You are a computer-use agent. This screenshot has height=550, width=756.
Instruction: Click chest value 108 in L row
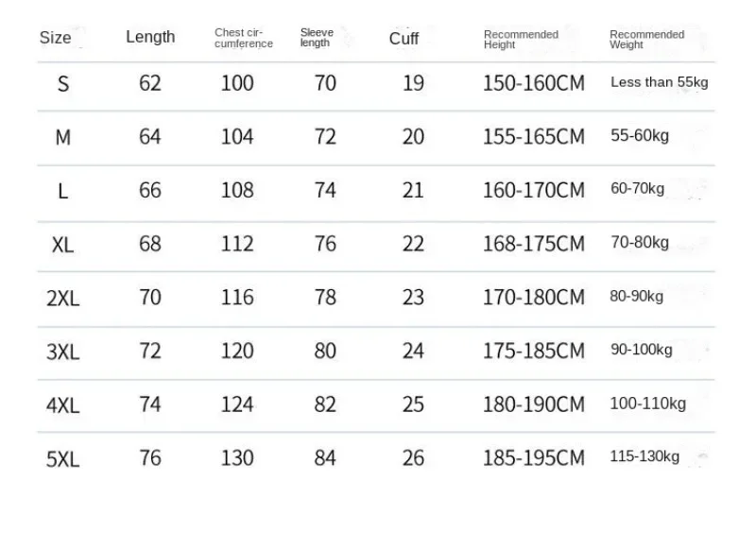(237, 190)
